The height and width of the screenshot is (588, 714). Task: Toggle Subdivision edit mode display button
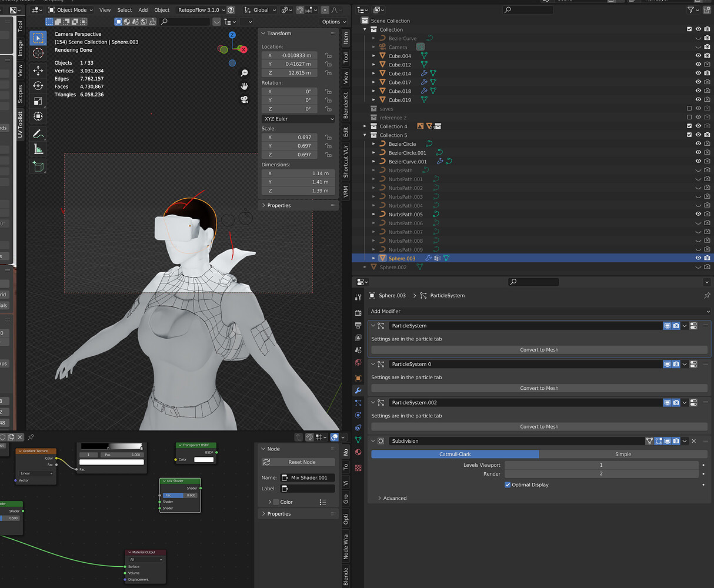pos(659,441)
